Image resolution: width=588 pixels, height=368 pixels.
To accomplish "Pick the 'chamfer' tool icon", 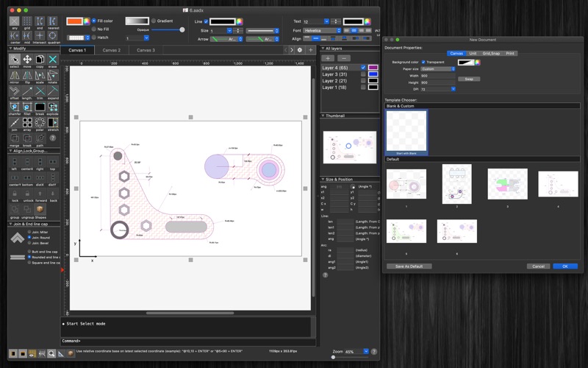I will pos(14,107).
